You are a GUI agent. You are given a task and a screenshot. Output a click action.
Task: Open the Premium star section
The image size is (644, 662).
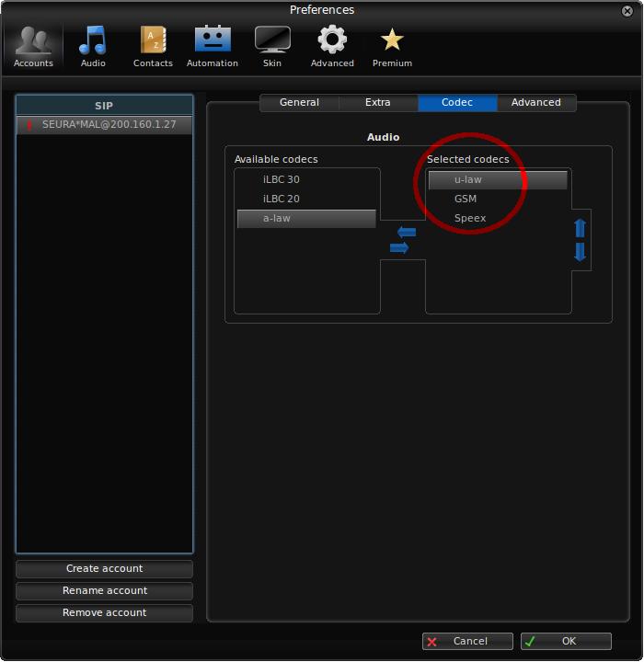point(392,47)
